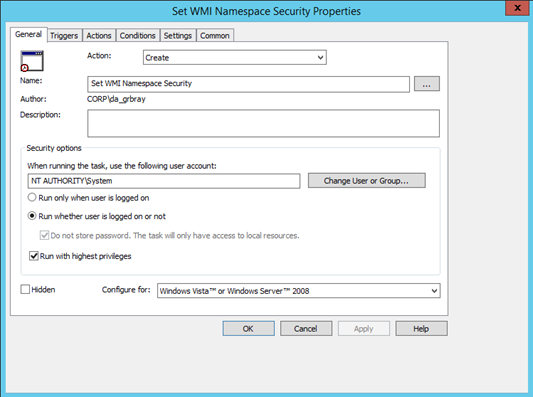This screenshot has height=397, width=533.
Task: Click the scheduled task window icon
Action: coord(32,61)
